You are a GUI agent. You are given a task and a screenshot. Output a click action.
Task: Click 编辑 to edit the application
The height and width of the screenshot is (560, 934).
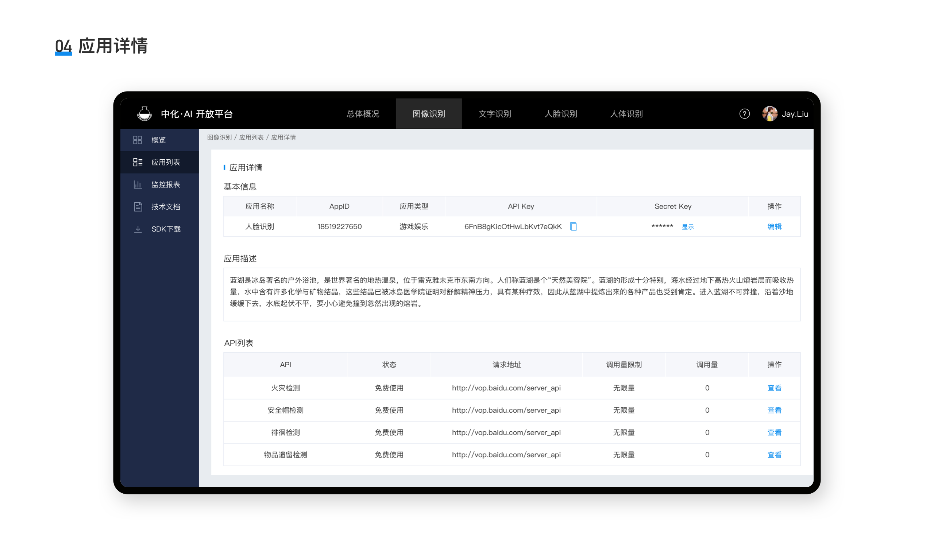774,226
